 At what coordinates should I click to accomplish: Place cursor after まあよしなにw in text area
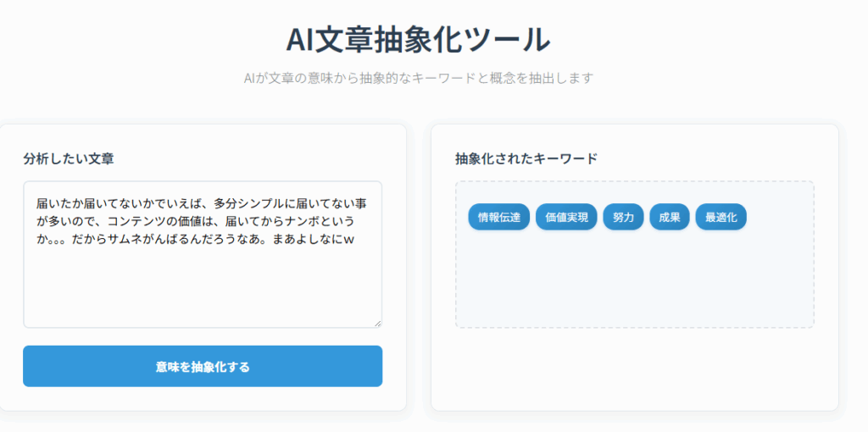click(x=355, y=239)
